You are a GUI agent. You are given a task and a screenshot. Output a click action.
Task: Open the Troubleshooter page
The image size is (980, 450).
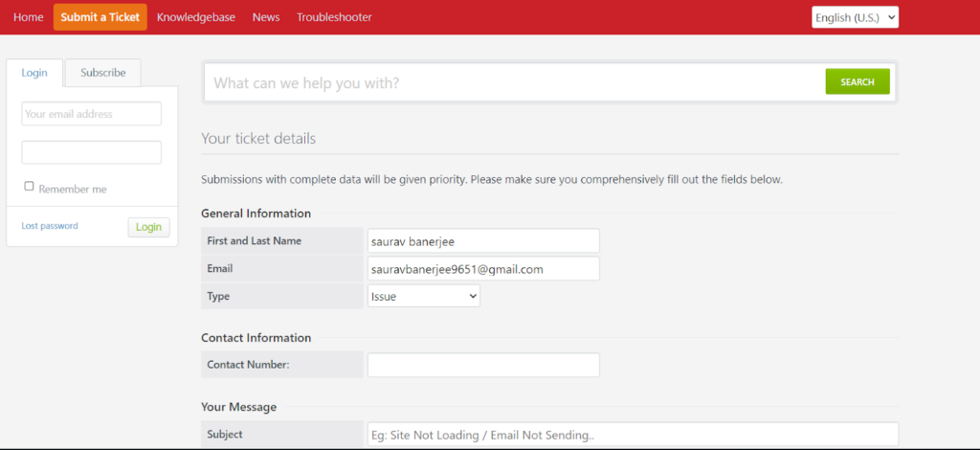tap(334, 17)
